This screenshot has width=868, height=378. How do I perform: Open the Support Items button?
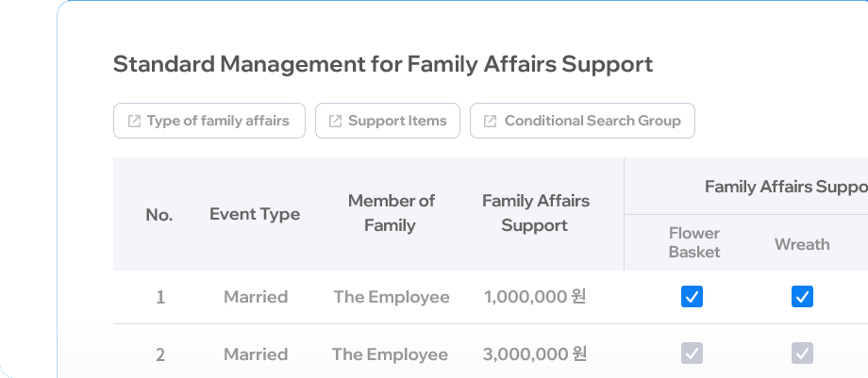tap(388, 121)
